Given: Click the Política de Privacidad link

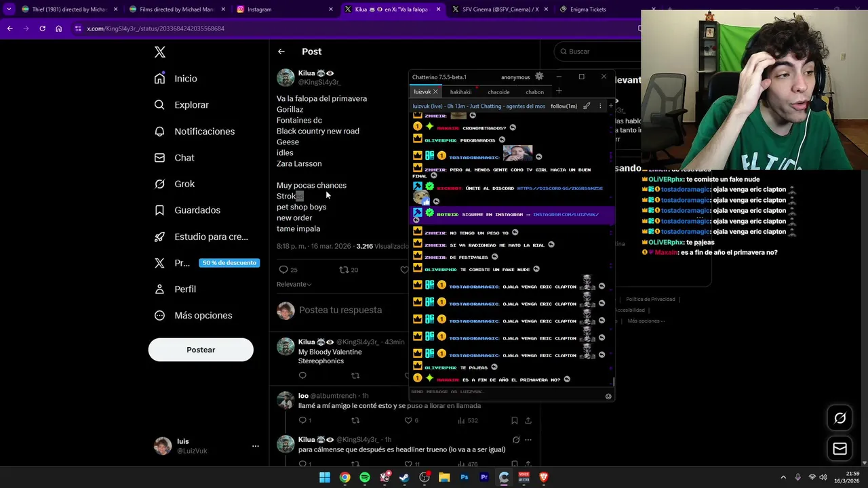Looking at the screenshot, I should [650, 299].
